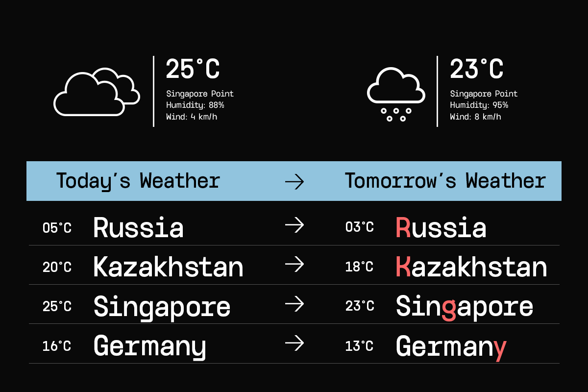Image resolution: width=588 pixels, height=392 pixels.
Task: Open today's Singapore entry
Action: 162,307
